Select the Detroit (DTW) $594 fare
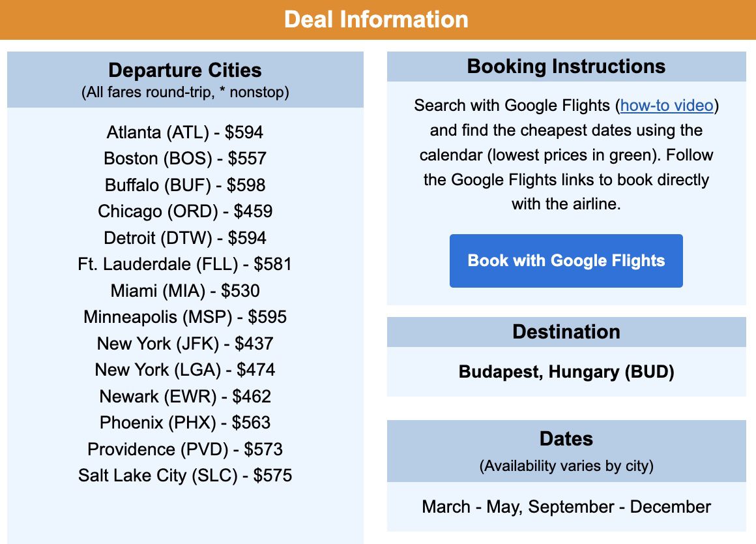Viewport: 756px width, 544px height. coord(184,237)
